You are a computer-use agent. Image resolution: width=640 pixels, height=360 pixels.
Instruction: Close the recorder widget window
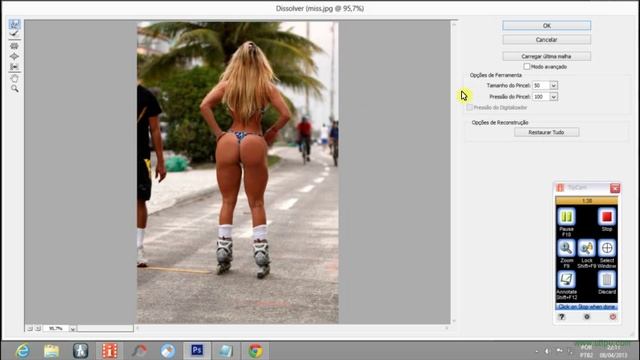point(615,188)
